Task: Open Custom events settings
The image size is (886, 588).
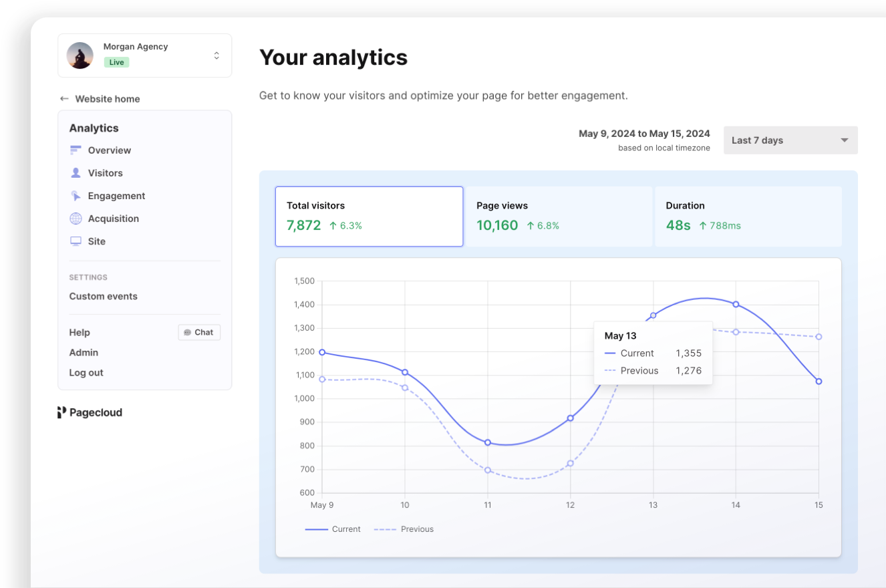Action: (104, 296)
